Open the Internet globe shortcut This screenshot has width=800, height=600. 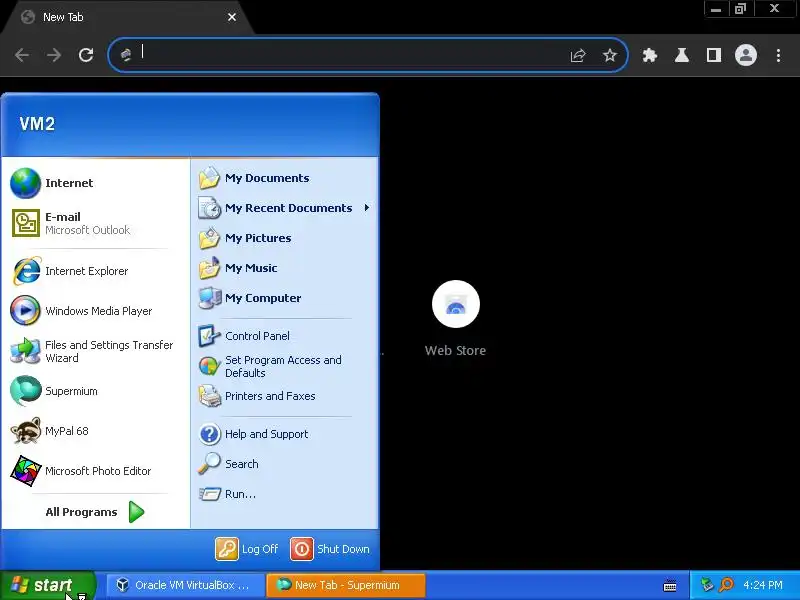94,183
